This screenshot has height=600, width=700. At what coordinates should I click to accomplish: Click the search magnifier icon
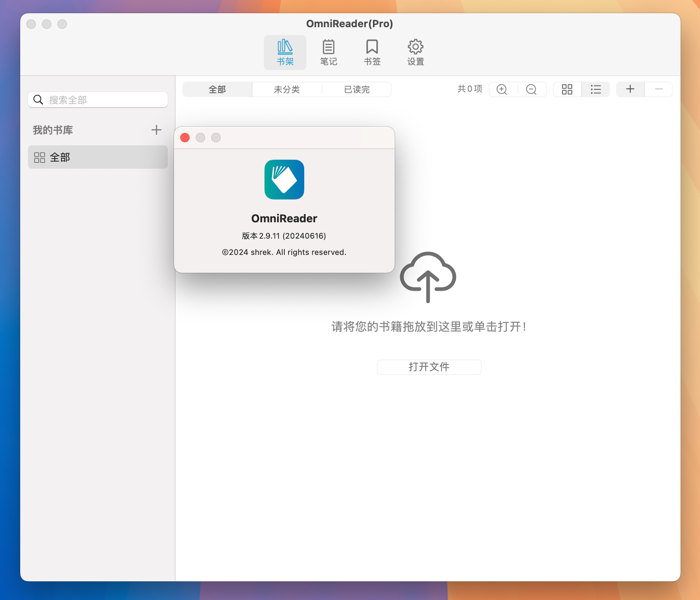click(38, 100)
